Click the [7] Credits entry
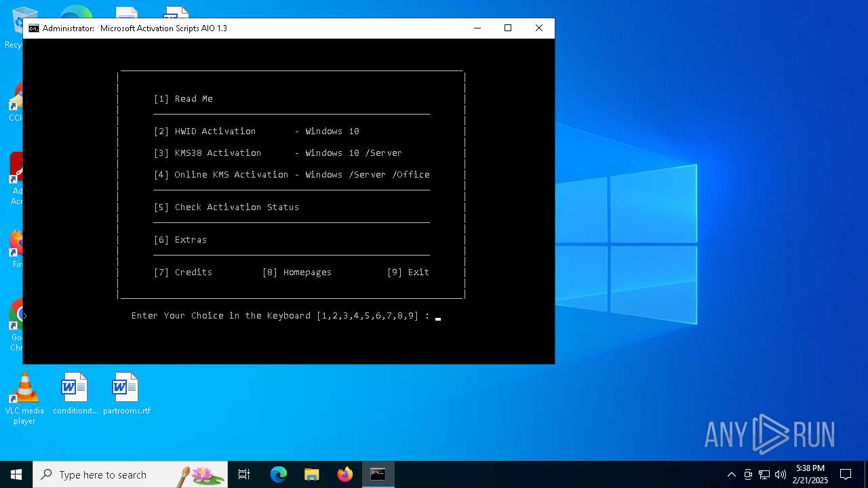Image resolution: width=868 pixels, height=488 pixels. click(x=183, y=272)
